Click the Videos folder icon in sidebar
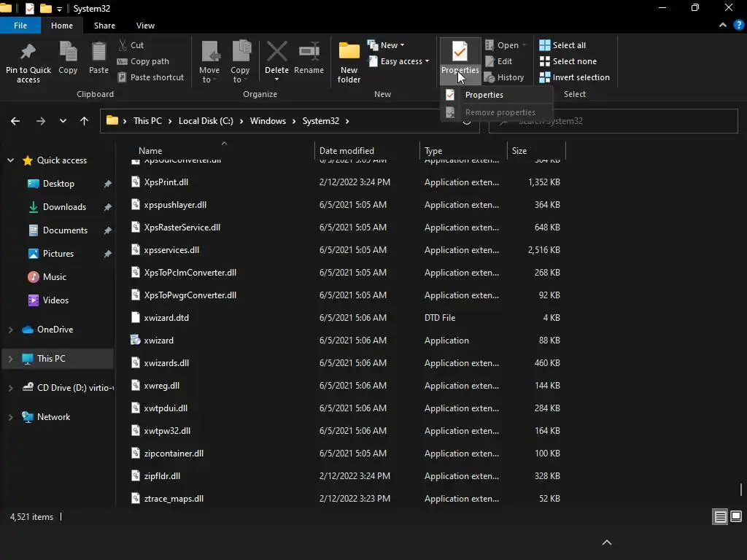This screenshot has height=560, width=747. (x=34, y=300)
